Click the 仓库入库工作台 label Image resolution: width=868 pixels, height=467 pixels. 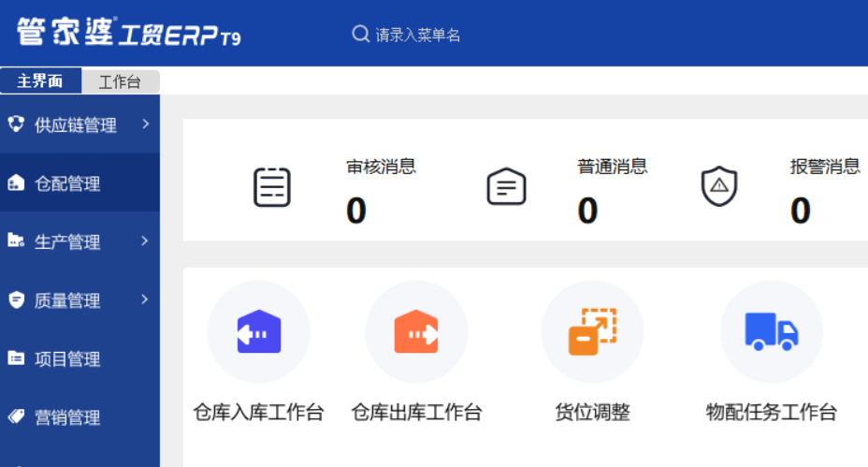(258, 412)
